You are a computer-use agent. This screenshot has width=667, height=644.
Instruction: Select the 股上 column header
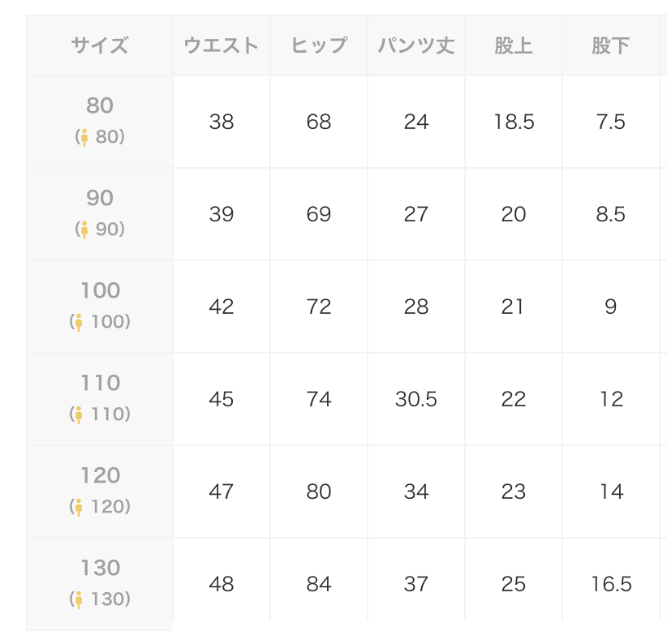point(514,45)
